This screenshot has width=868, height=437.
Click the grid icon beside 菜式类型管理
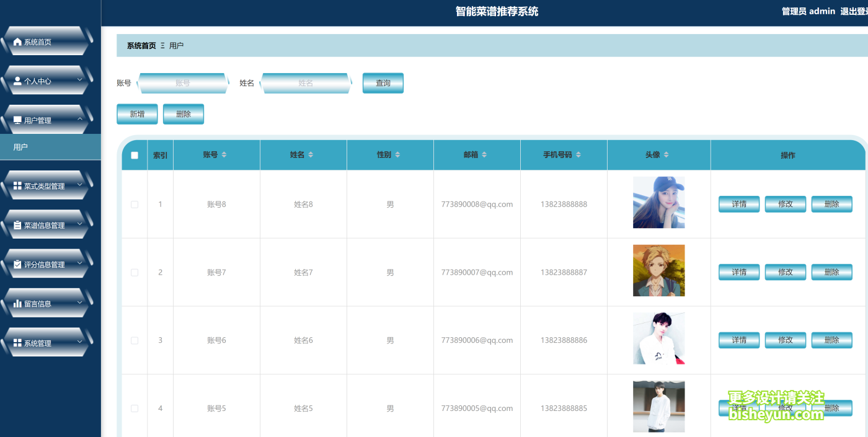coord(17,185)
